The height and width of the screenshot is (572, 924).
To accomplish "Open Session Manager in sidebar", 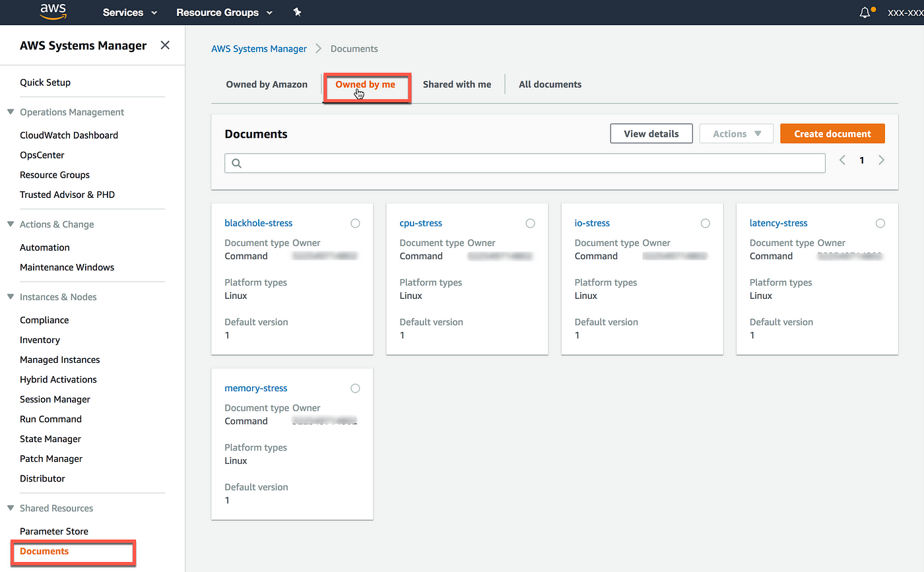I will 55,399.
